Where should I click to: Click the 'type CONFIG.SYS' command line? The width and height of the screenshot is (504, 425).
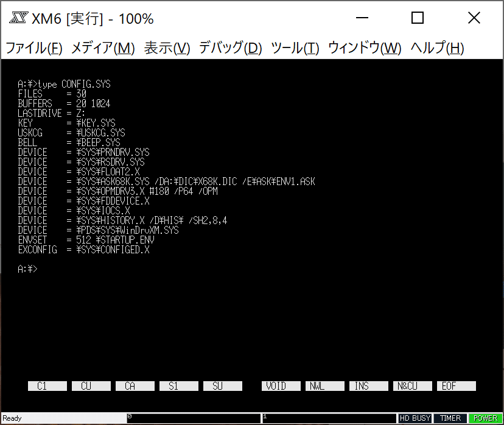point(64,84)
